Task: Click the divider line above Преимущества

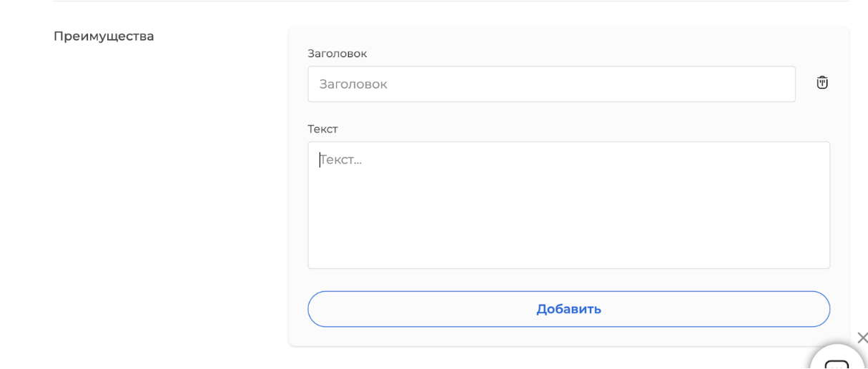Action: click(x=451, y=1)
